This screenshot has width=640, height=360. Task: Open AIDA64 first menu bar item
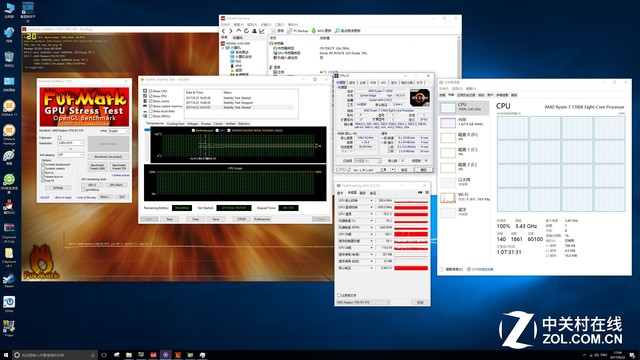(x=225, y=24)
